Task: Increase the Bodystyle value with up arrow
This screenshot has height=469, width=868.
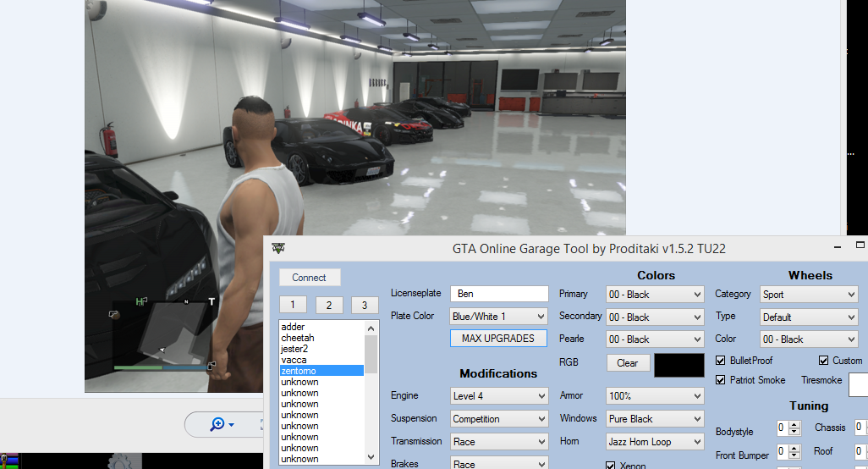Action: point(794,425)
